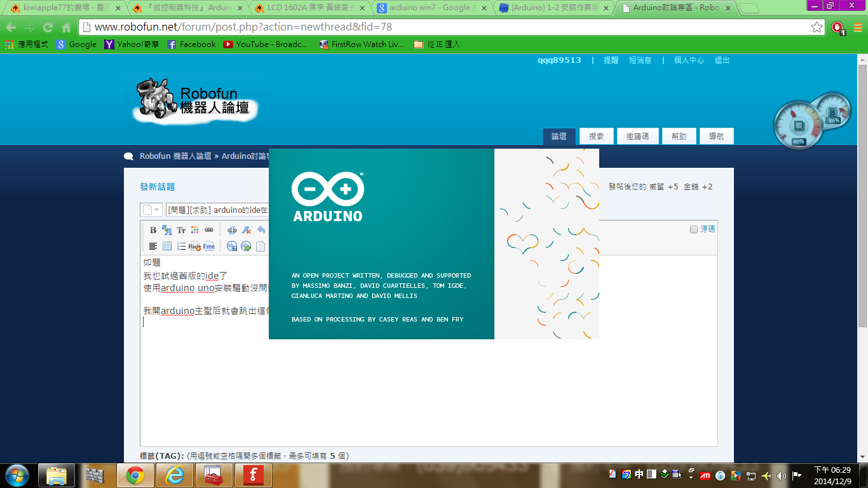Image resolution: width=868 pixels, height=488 pixels.
Task: Open the 個人中心 user center link
Action: click(689, 60)
